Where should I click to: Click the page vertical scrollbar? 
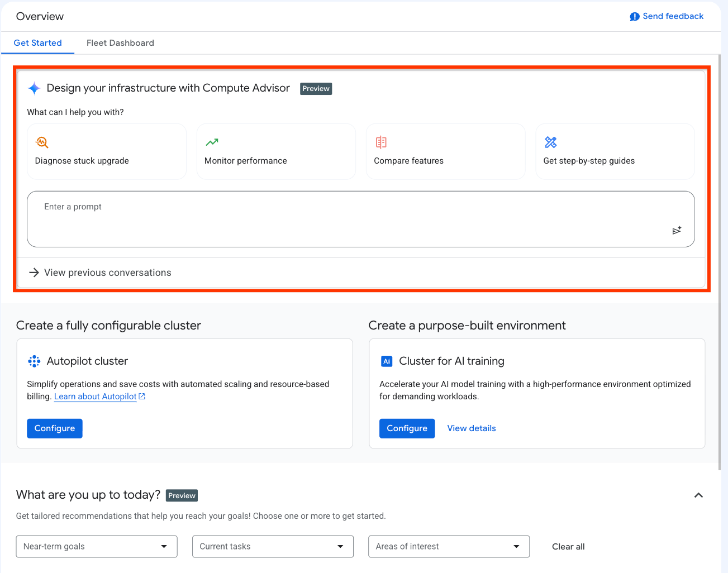[720, 262]
